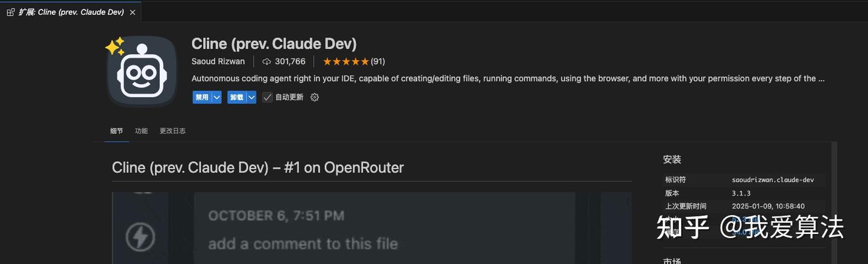Screen dimensions: 868x264
Task: Switch to the 功能 (Features) tab
Action: tap(141, 131)
